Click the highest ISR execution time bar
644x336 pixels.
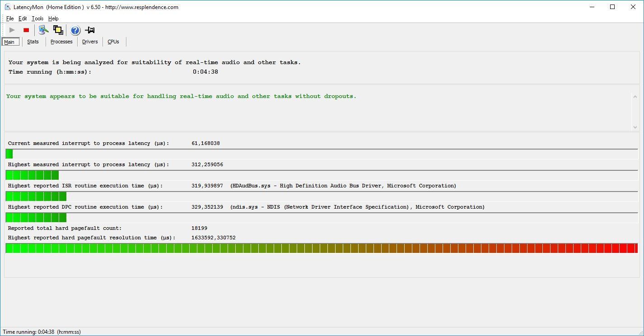click(322, 196)
